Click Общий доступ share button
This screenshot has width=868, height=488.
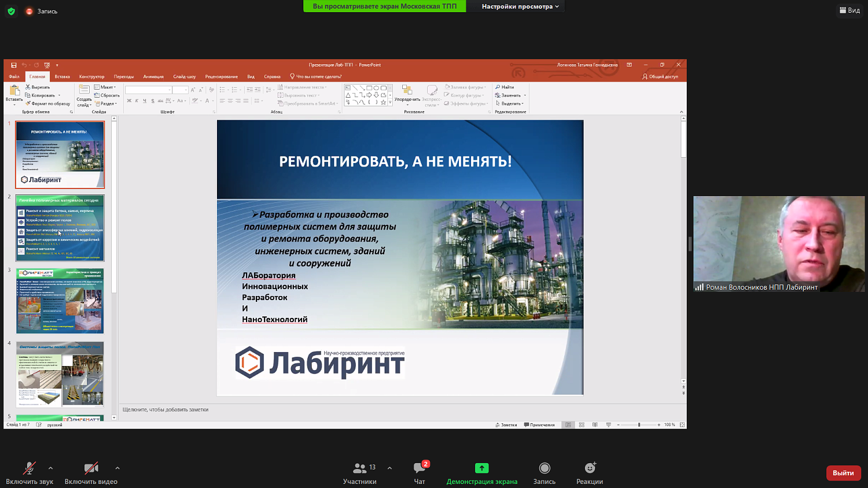660,76
